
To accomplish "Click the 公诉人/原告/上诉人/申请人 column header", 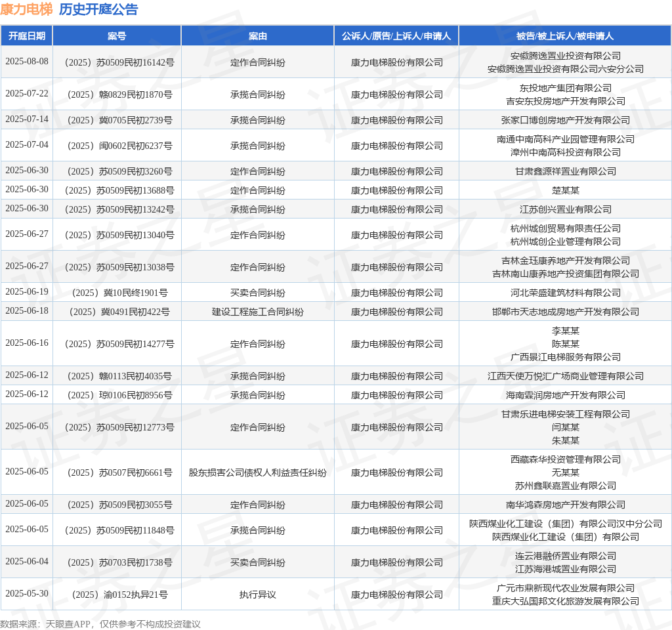I will 396,36.
